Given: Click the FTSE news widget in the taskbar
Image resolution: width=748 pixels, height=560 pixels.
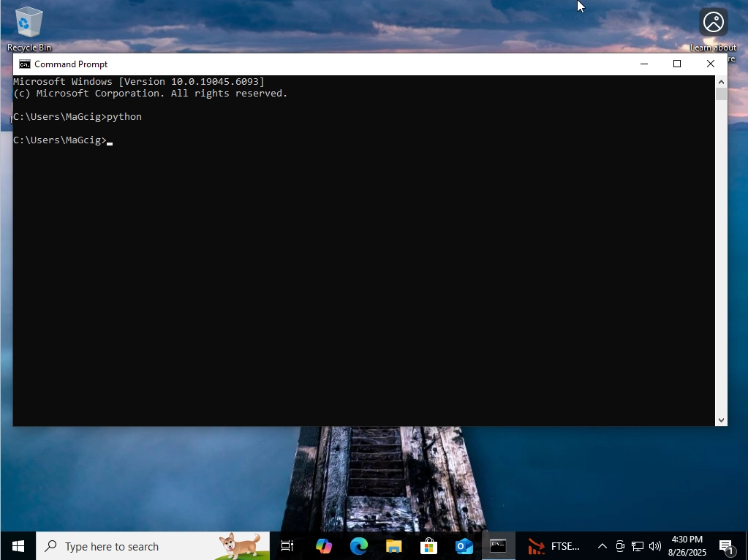Looking at the screenshot, I should pyautogui.click(x=554, y=546).
